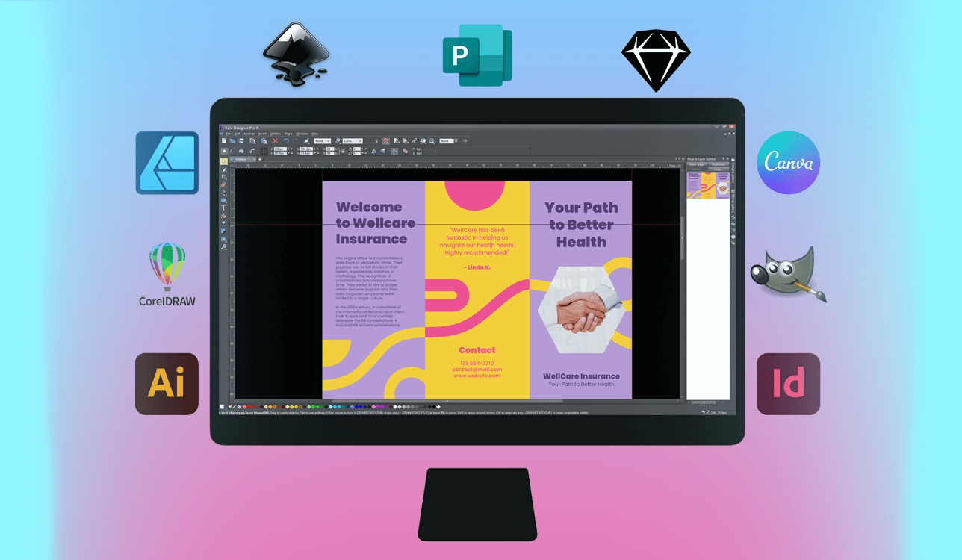Open the 125% zoom dropdown
The height and width of the screenshot is (560, 962).
(x=353, y=141)
